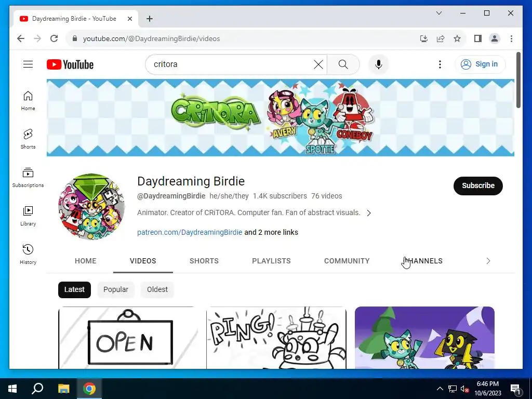This screenshot has width=532, height=399.
Task: Click the install app icon in address bar
Action: [424, 38]
